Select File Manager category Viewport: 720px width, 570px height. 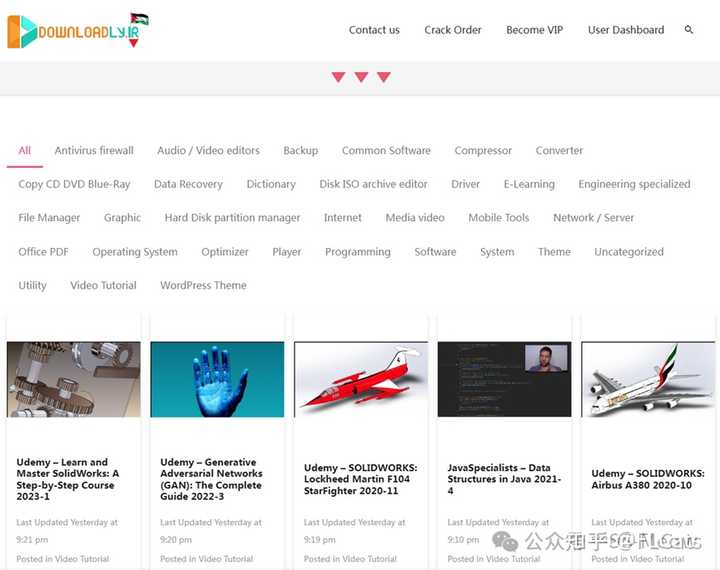click(49, 218)
